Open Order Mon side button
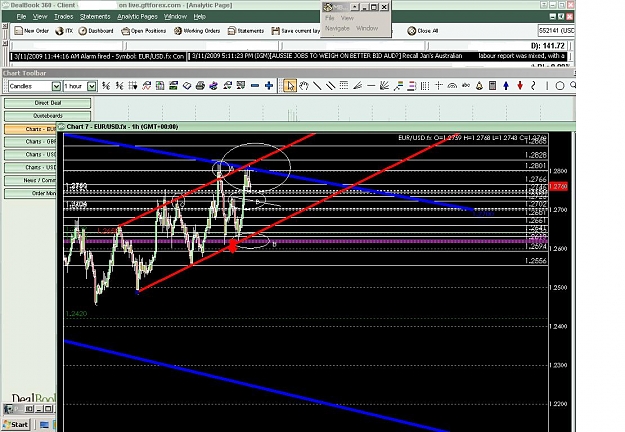The height and width of the screenshot is (432, 625). click(x=30, y=193)
